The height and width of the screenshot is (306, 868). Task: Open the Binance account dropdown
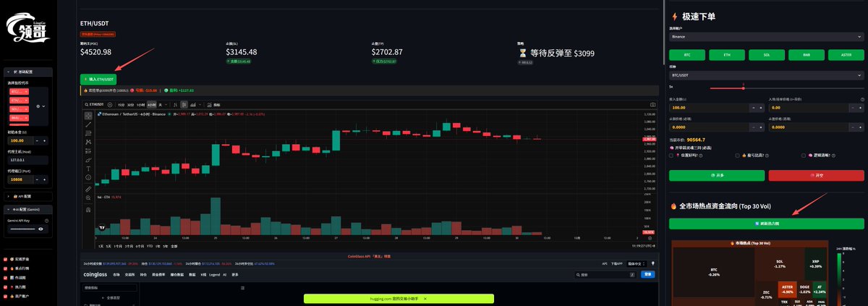pyautogui.click(x=767, y=35)
